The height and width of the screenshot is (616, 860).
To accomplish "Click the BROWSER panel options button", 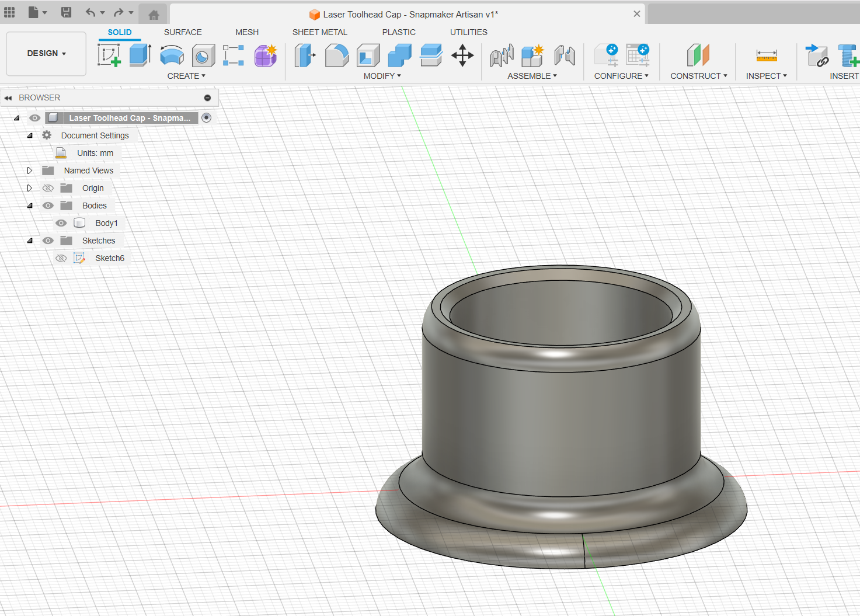I will click(207, 98).
